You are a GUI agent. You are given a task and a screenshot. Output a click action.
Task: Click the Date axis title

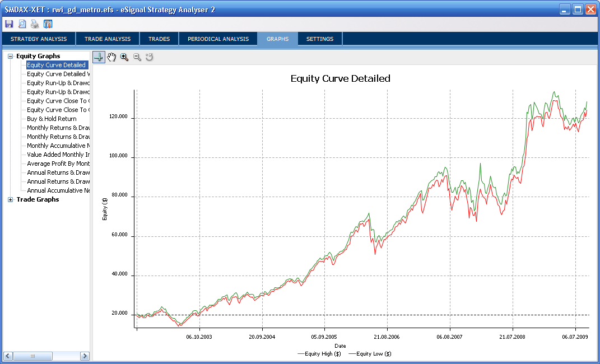[340, 346]
